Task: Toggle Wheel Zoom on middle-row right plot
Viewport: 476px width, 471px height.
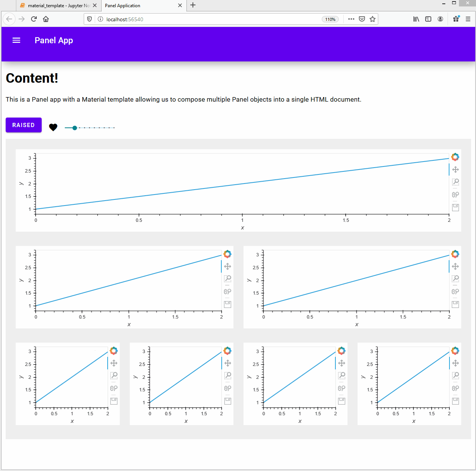Action: click(x=456, y=291)
